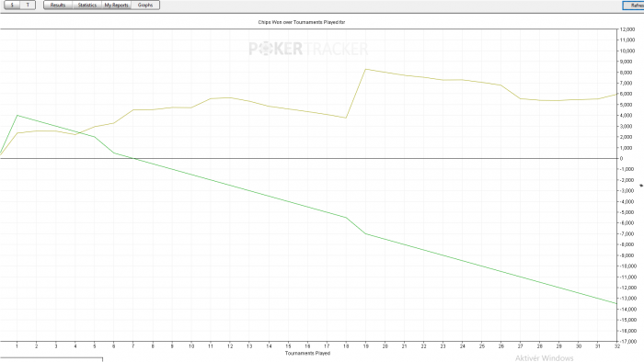Click the TRACKER watermark text
644x362 pixels.
[x=337, y=50]
